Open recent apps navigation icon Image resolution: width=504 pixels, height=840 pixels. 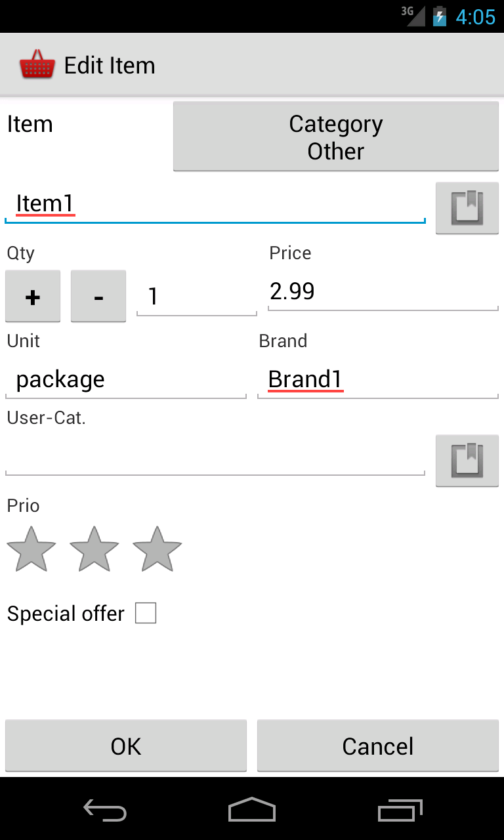point(400,809)
